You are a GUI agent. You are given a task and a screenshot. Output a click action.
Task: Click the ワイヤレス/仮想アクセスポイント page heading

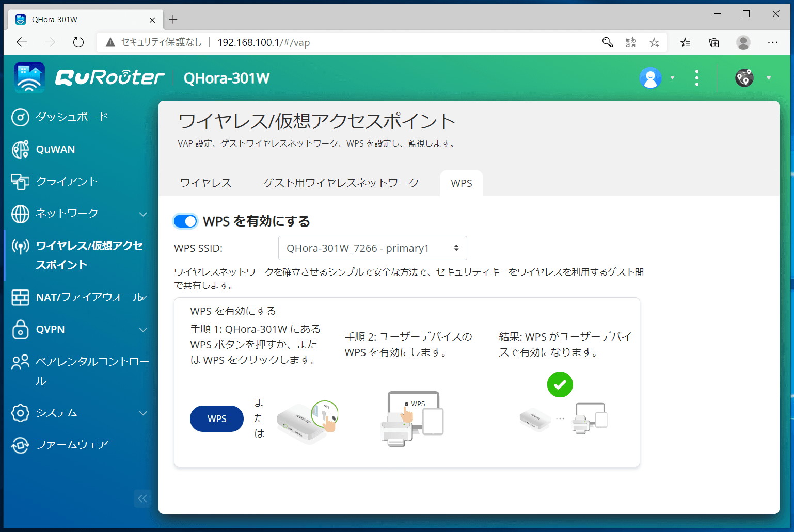(316, 121)
